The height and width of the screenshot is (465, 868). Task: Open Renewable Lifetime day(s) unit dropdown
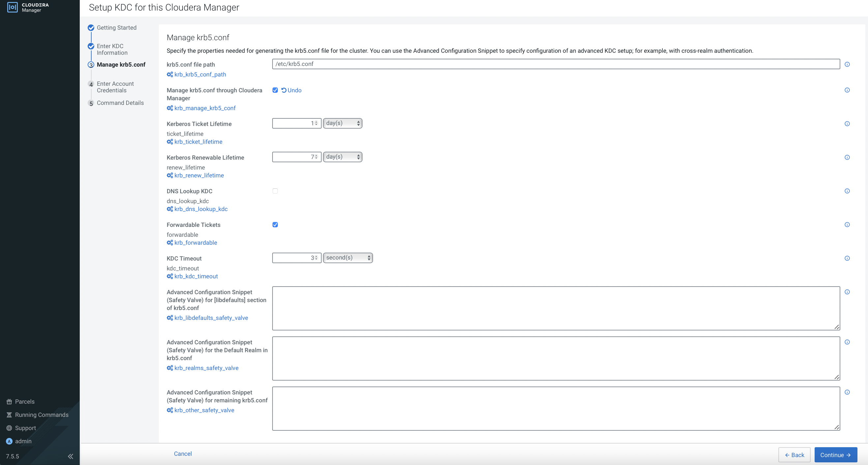(x=342, y=157)
